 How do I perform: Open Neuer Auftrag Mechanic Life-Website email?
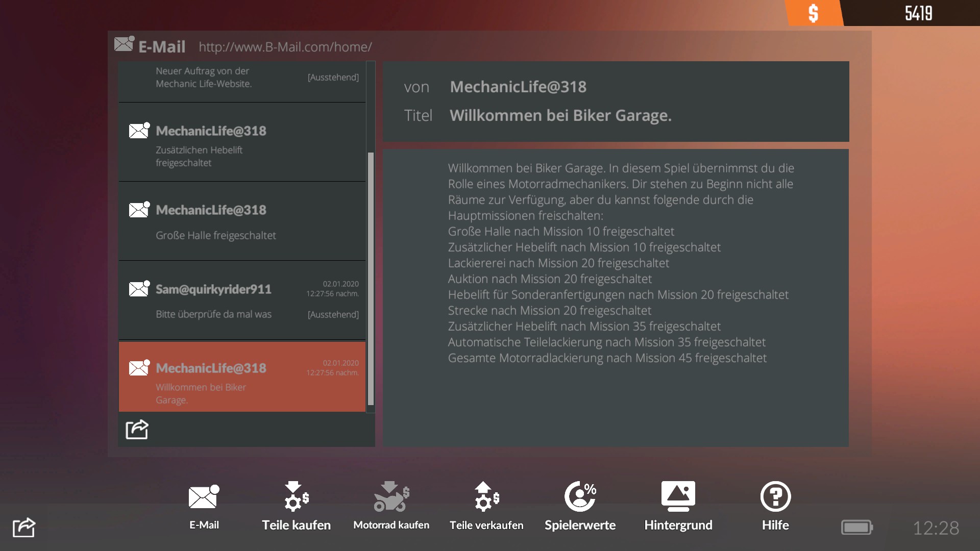point(242,82)
